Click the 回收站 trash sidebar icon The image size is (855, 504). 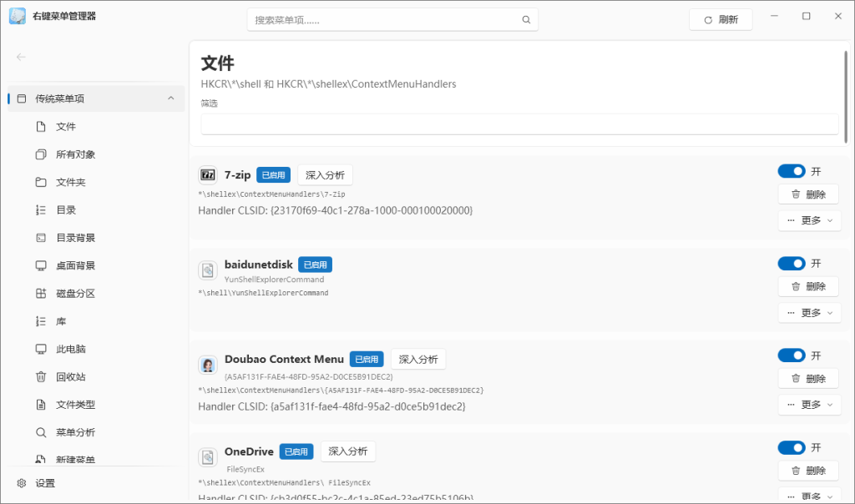41,376
